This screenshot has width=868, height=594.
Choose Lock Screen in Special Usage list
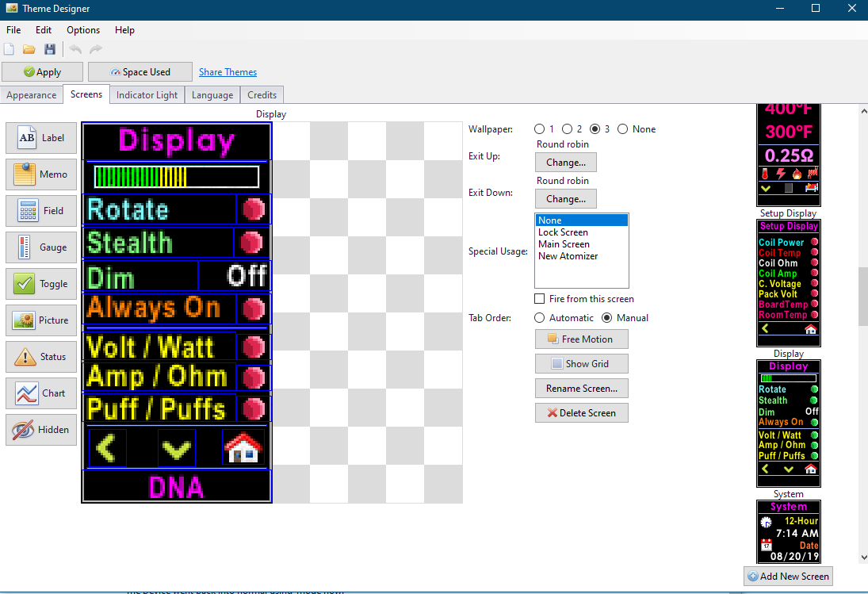click(563, 232)
